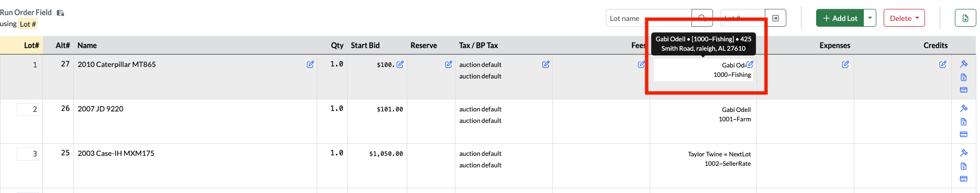Click the card icon on lot 3

[x=964, y=179]
